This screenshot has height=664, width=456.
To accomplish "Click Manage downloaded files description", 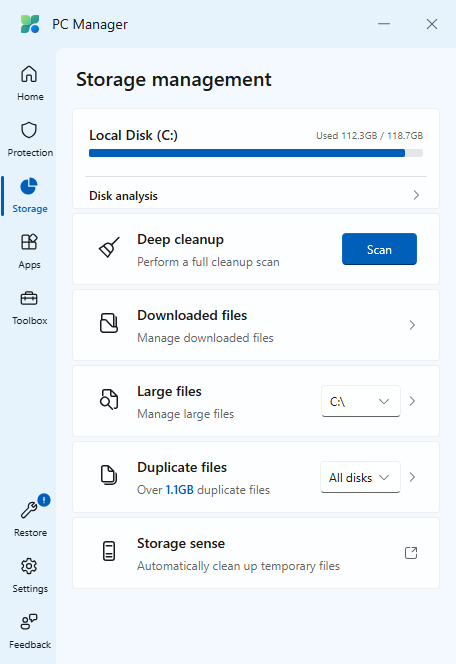I will pos(205,338).
